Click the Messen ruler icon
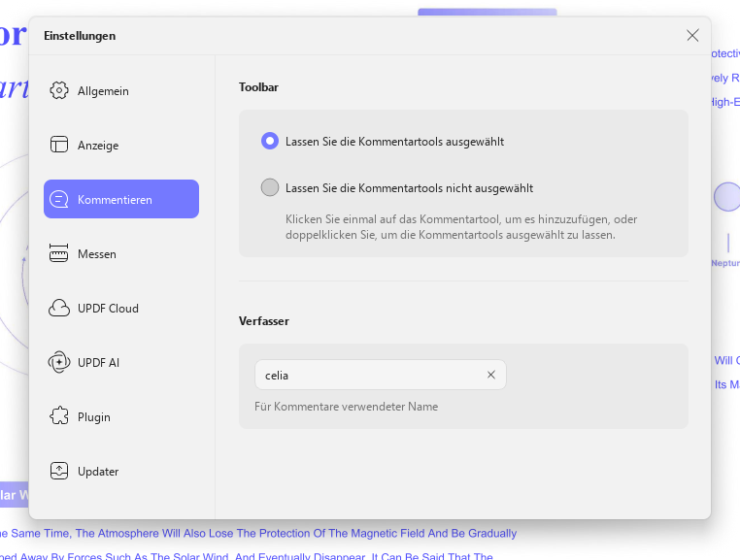 59,253
